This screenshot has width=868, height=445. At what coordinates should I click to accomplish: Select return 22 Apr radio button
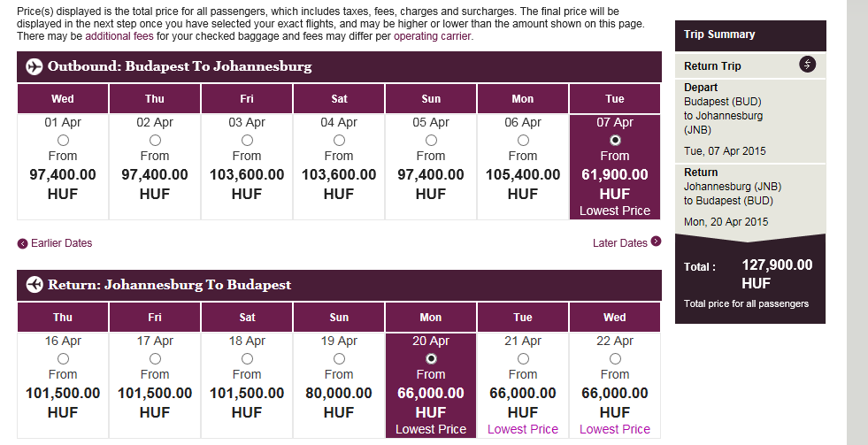click(615, 358)
